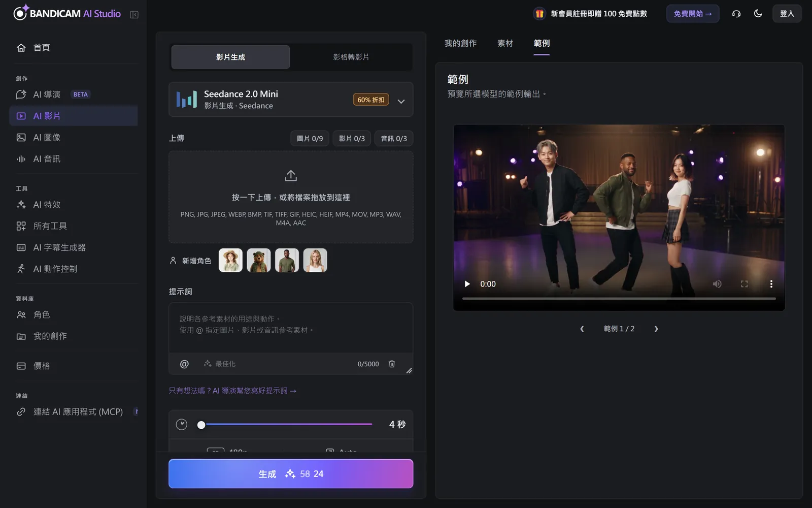
Task: Enter fullscreen on example video
Action: (744, 284)
